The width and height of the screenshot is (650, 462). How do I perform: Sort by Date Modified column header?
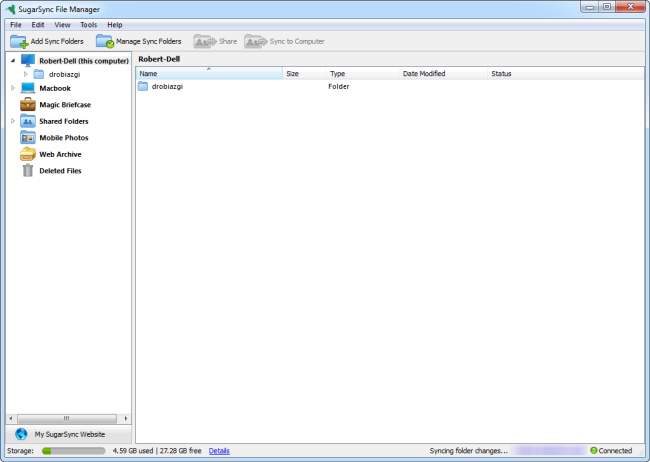pos(443,73)
